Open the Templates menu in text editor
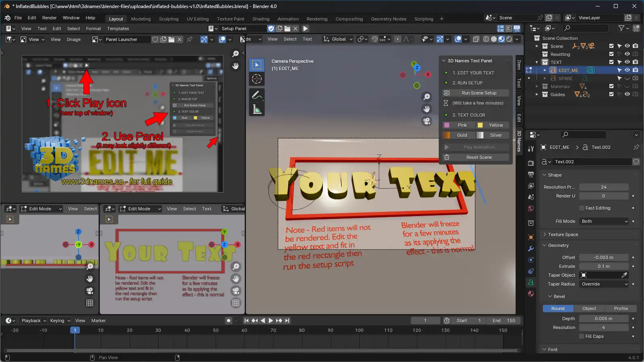644x362 pixels. point(118,29)
